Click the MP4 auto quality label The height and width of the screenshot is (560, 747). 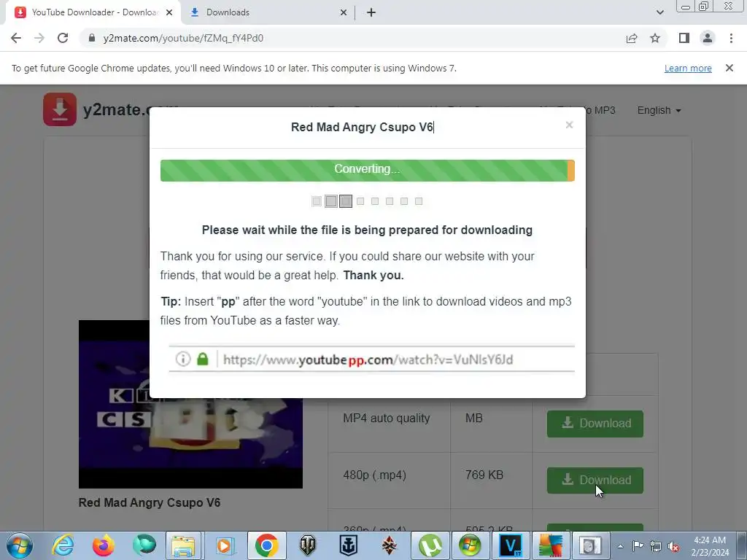(x=387, y=418)
